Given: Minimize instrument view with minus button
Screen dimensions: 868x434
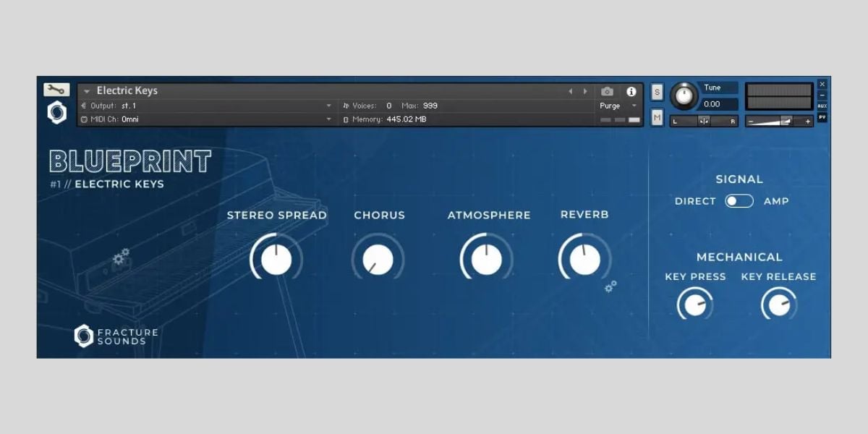Looking at the screenshot, I should 822,95.
